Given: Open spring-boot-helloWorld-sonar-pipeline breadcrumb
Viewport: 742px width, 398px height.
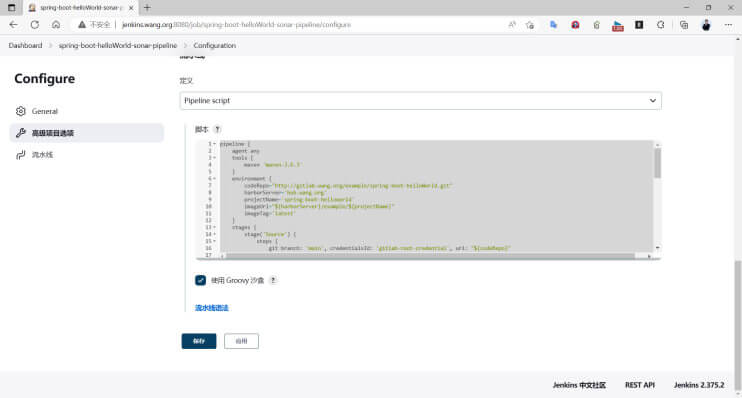Looking at the screenshot, I should (x=118, y=45).
